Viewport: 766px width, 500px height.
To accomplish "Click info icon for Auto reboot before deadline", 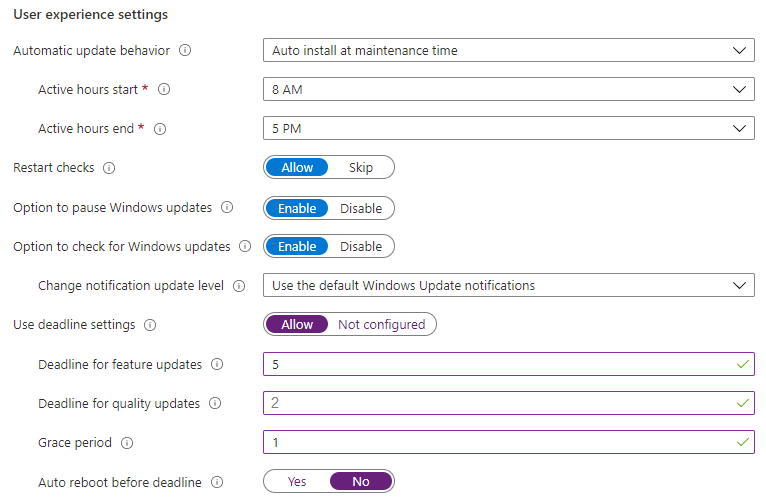I will pos(216,482).
